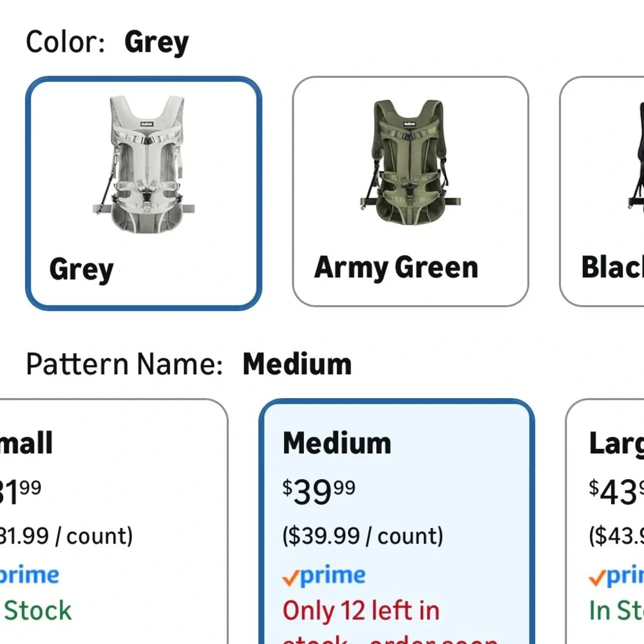The image size is (644, 644).
Task: Choose the Army Green color option
Action: [410, 191]
